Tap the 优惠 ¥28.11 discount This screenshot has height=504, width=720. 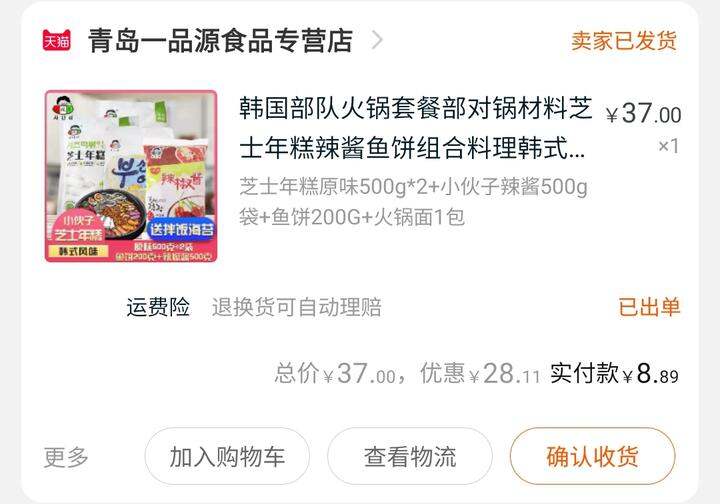click(480, 373)
